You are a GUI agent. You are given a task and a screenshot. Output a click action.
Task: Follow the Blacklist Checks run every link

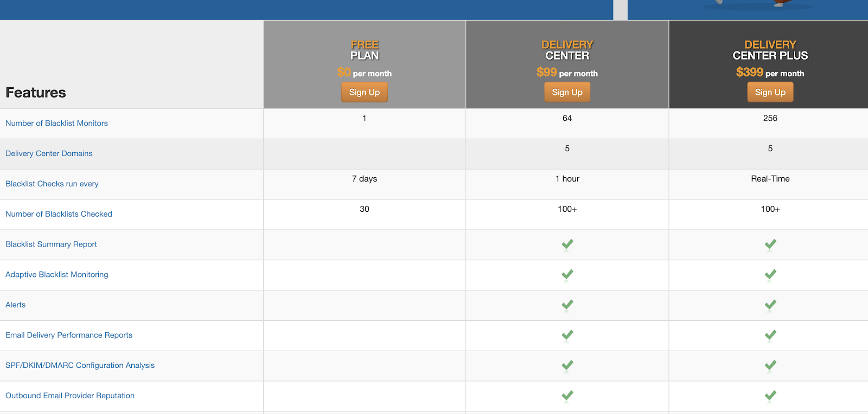point(52,184)
